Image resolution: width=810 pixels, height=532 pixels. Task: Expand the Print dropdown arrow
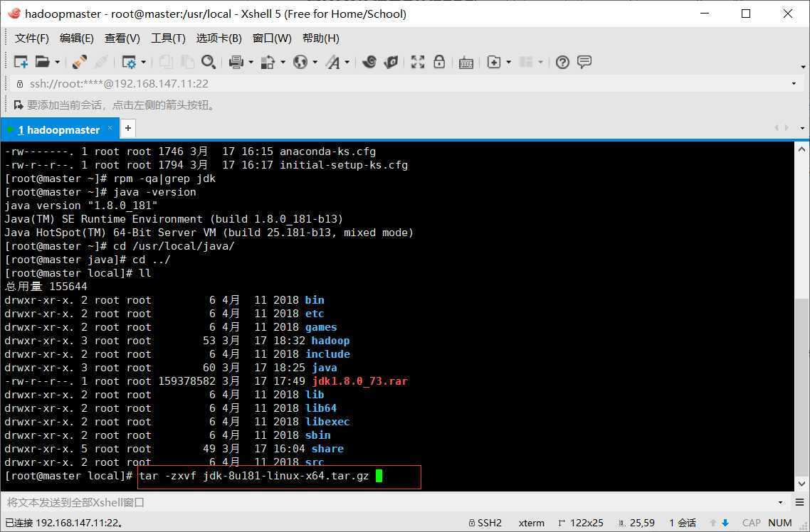(251, 63)
